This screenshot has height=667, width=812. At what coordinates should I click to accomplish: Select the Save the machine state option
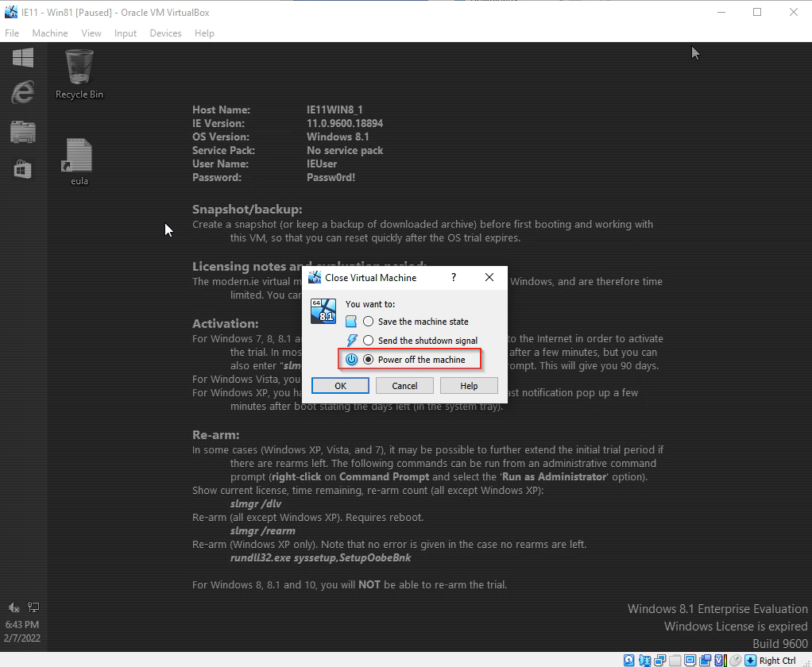(x=368, y=322)
